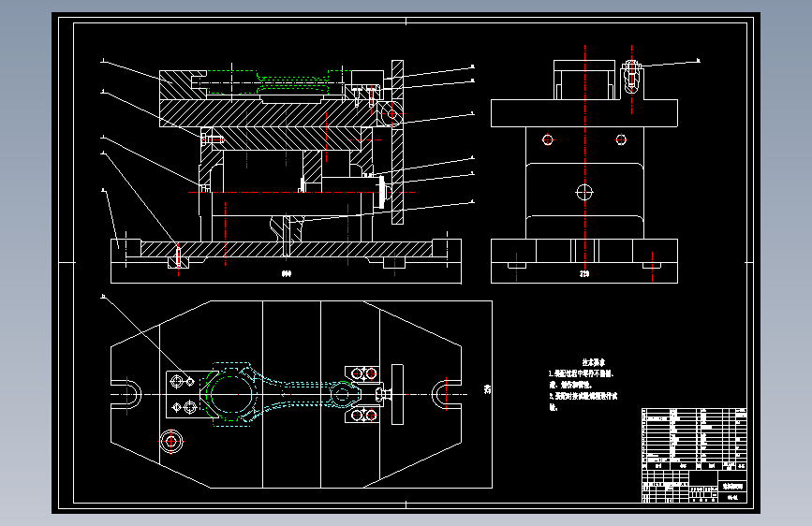Select the bolt at the top of side view
Viewport: 812px width, 526px height.
tap(632, 76)
